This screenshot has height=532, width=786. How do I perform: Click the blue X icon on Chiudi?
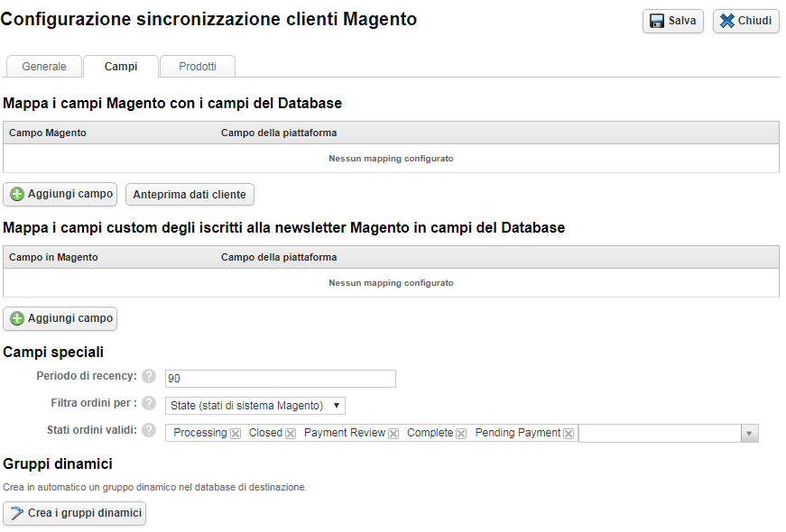[726, 21]
